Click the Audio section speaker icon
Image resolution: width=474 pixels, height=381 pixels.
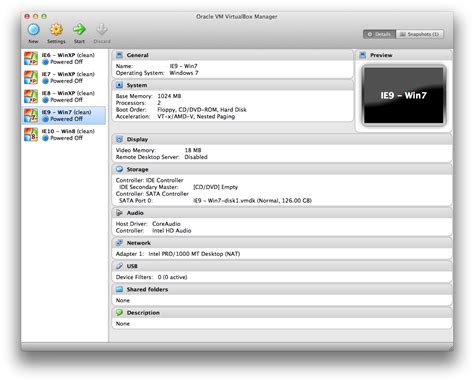pos(119,213)
